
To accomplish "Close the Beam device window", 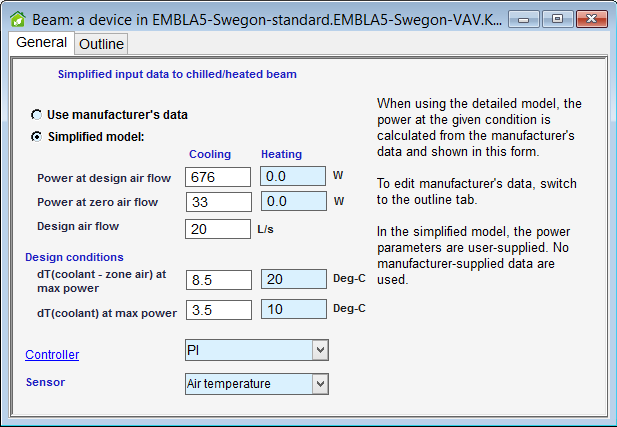I will coord(591,19).
